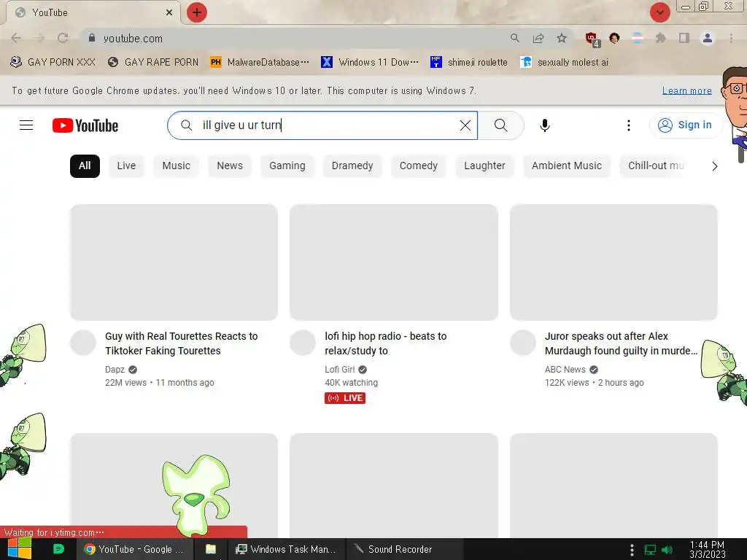The height and width of the screenshot is (560, 747).
Task: Click the Lofi Girl channel avatar
Action: [x=303, y=343]
